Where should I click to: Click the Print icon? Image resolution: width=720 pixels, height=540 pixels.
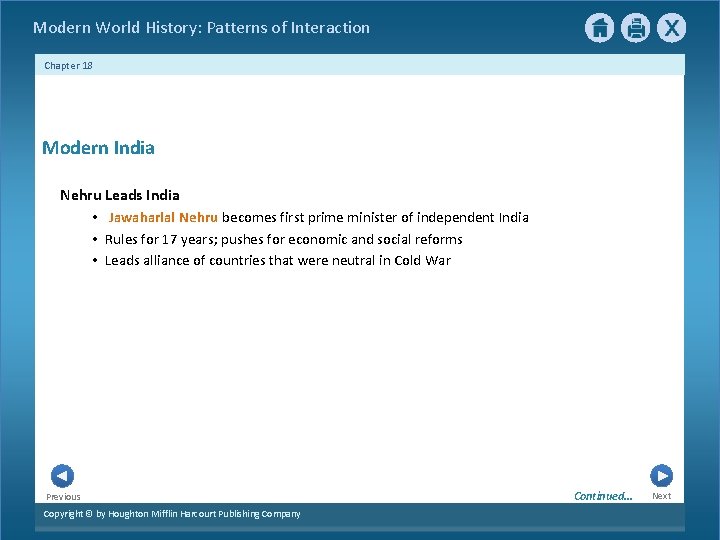[x=636, y=28]
